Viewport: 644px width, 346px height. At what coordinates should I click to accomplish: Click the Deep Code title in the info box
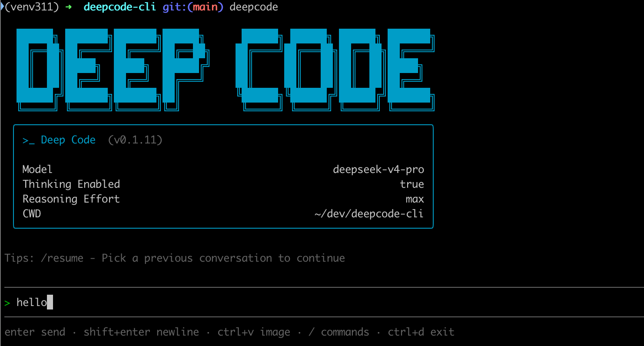click(x=68, y=140)
